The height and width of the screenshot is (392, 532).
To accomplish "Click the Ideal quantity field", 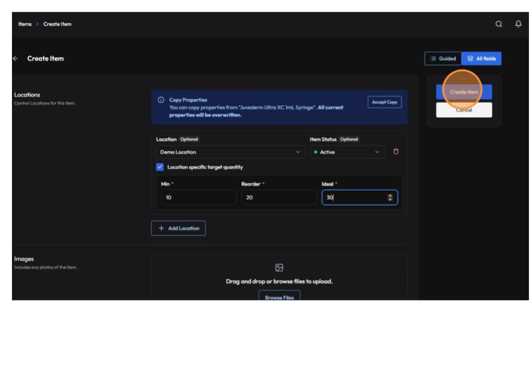I will (360, 197).
